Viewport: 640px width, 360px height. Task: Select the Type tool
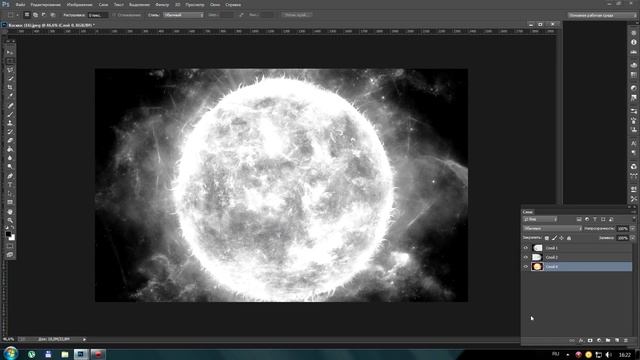coord(10,185)
